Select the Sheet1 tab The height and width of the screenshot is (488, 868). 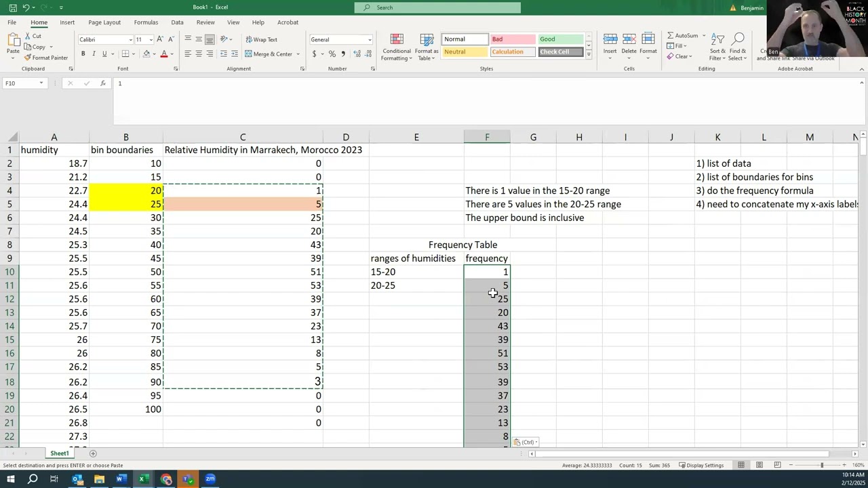click(59, 453)
